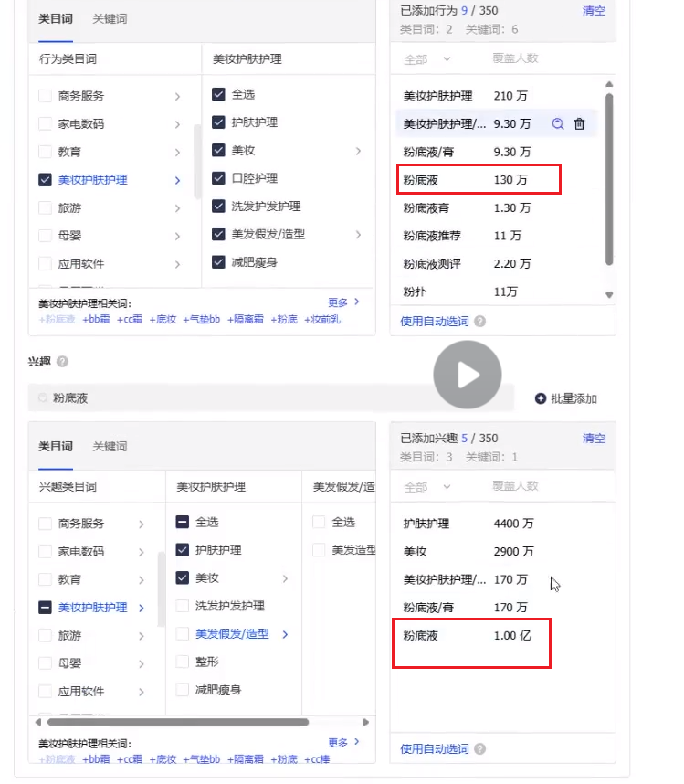Click the down arrow of behavior list scrollbar
The image size is (684, 784).
click(x=609, y=295)
